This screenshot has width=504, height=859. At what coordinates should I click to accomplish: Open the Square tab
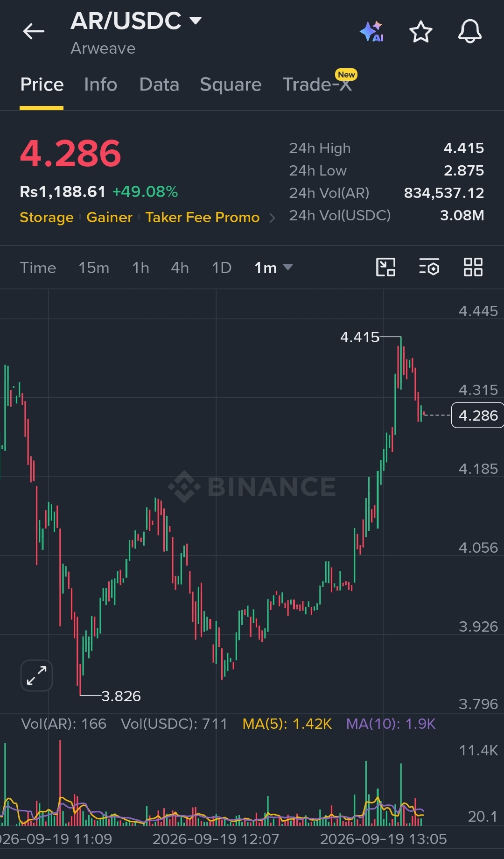(231, 84)
